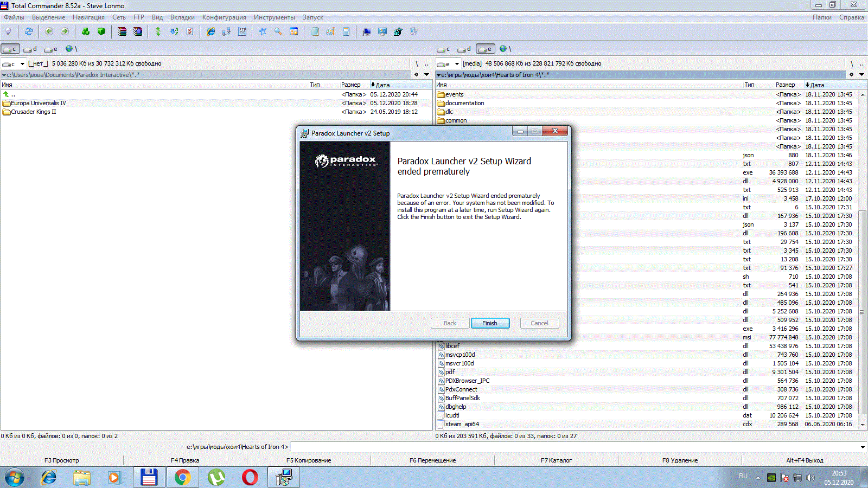
Task: Open Google Chrome from the taskbar
Action: (182, 477)
